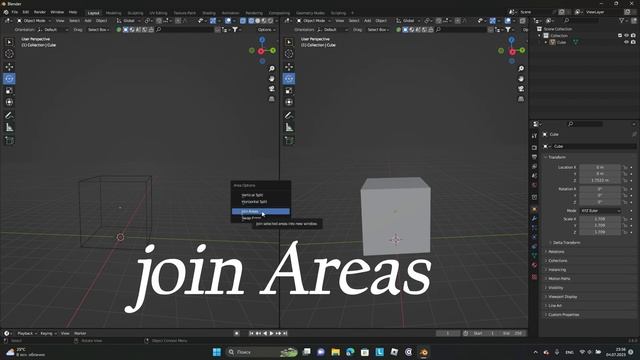Disable the Cube in renders via camera icon
Screen dimensions: 640x360
[633, 42]
